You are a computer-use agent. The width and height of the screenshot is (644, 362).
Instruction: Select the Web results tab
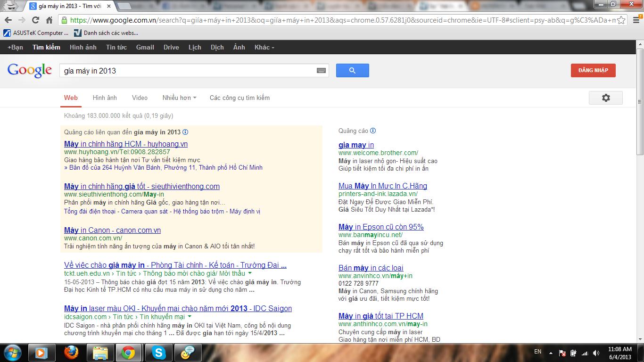tap(71, 98)
